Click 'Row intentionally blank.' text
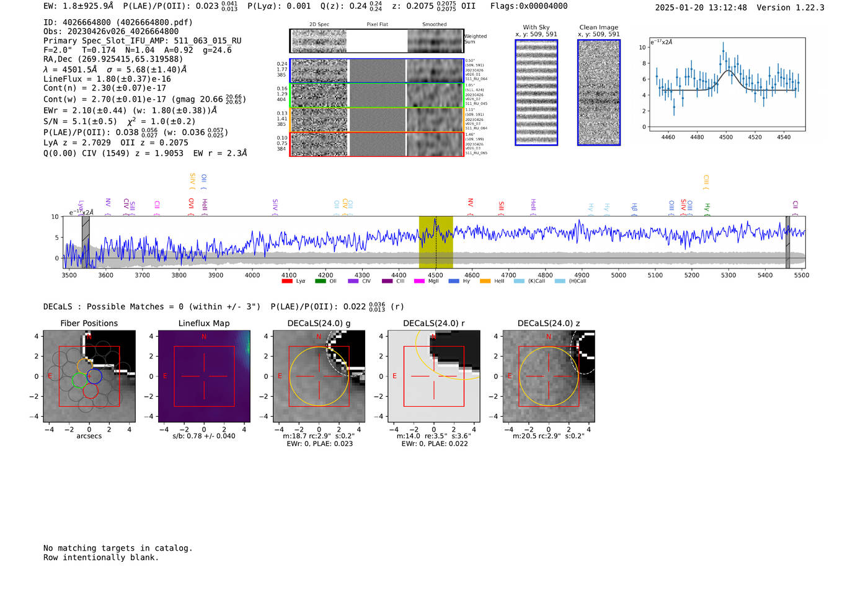Image resolution: width=868 pixels, height=591 pixels. [x=101, y=558]
